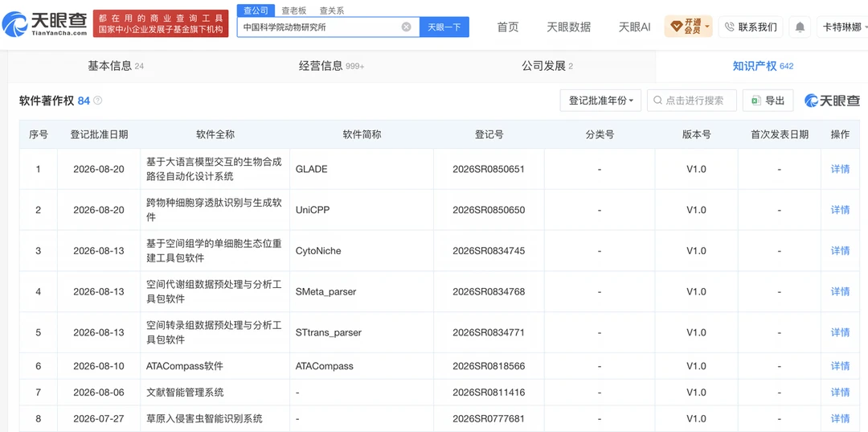Image resolution: width=868 pixels, height=432 pixels.
Task: Switch to the 基本信息 tab
Action: 116,67
